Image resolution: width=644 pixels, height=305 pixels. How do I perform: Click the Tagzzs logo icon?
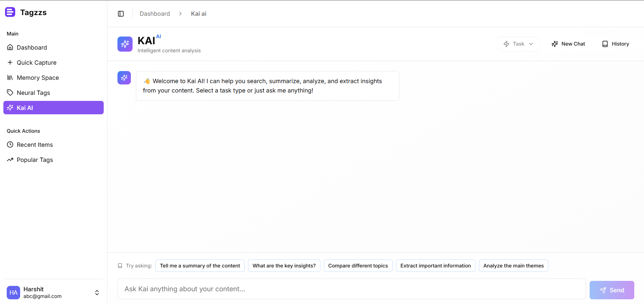click(10, 12)
